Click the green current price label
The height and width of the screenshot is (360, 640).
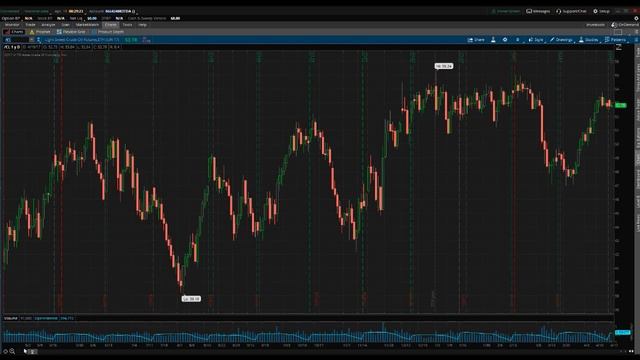tap(620, 105)
